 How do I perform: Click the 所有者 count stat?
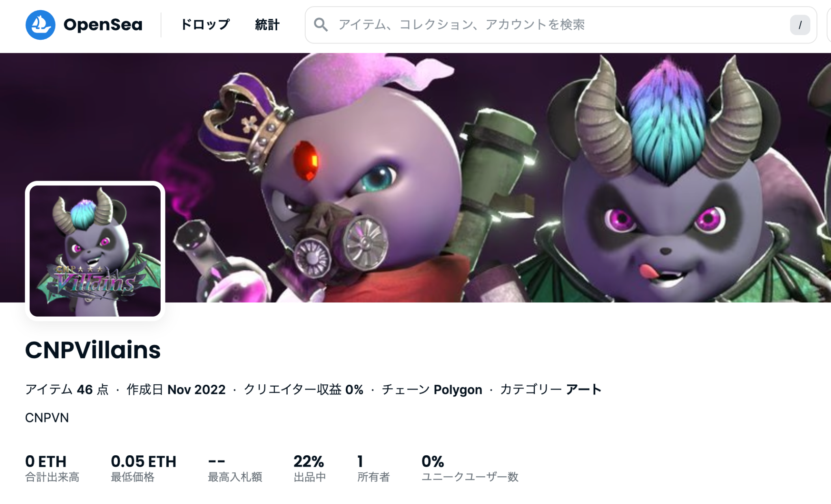(x=373, y=468)
